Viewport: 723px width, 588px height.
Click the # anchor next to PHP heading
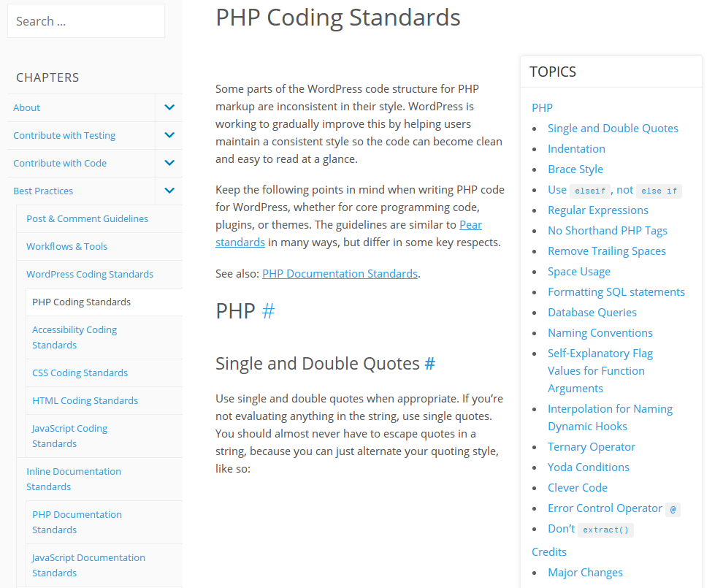(268, 311)
